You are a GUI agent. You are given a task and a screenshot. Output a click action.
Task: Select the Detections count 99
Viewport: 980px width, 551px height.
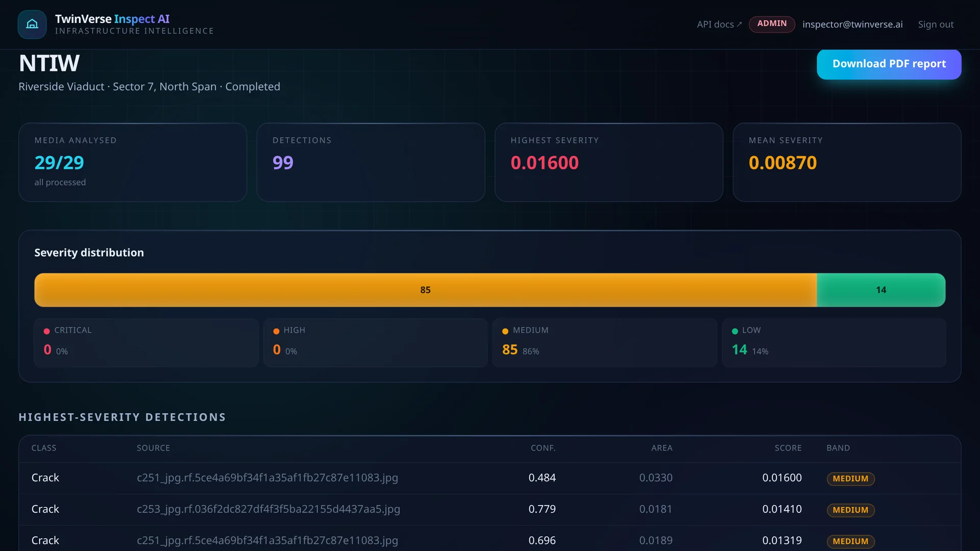283,163
